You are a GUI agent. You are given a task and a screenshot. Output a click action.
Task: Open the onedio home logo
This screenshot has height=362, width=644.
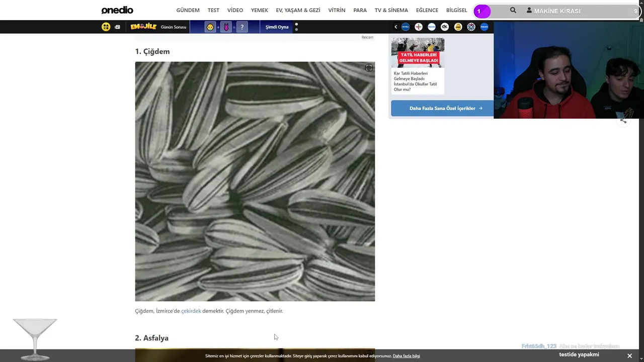coord(117,10)
